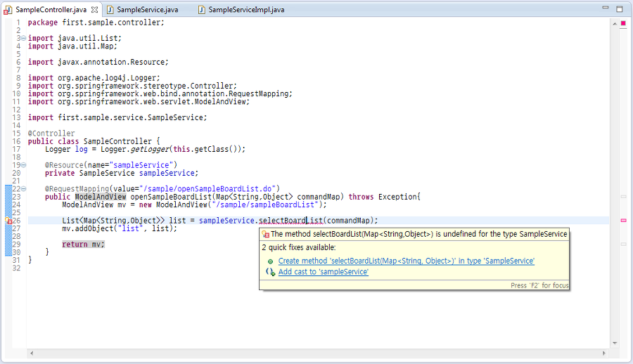This screenshot has height=364, width=633.
Task: Close the SampleController.java tab
Action: click(94, 10)
